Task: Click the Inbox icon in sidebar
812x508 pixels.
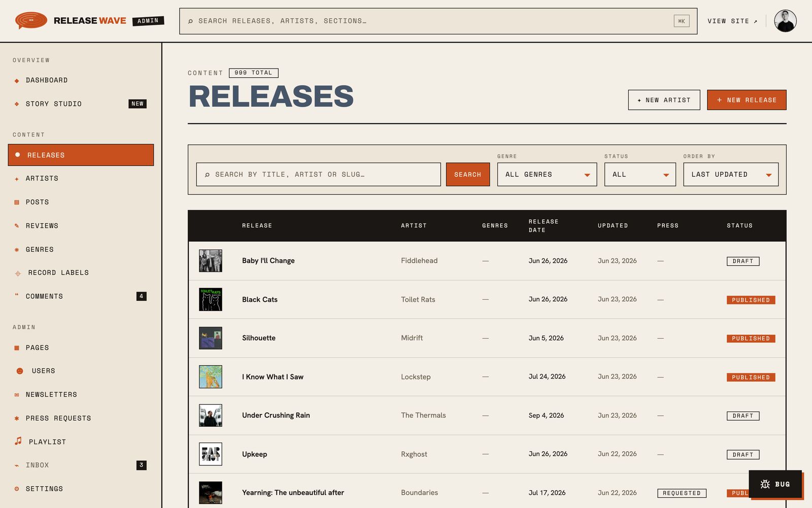Action: 17,465
